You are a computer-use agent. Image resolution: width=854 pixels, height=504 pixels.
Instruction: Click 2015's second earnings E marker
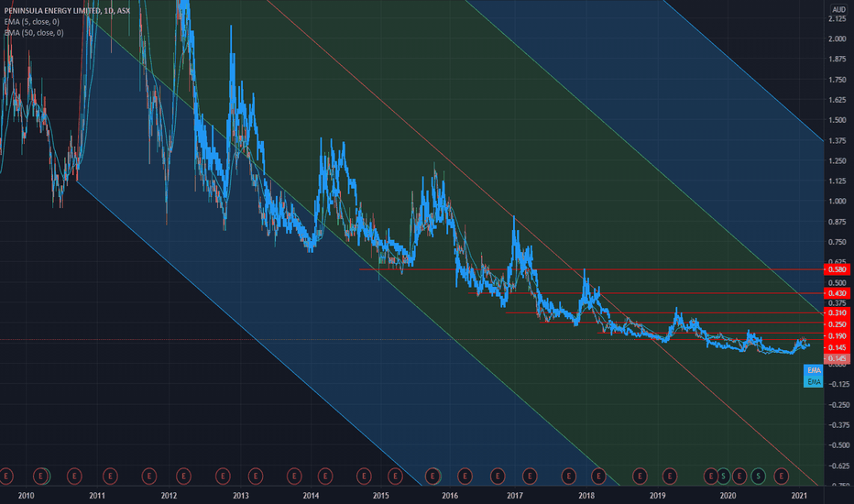click(x=433, y=477)
